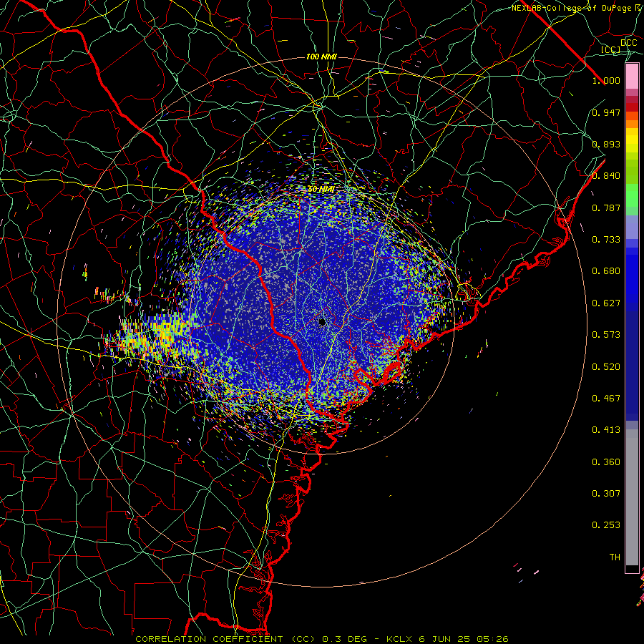Image resolution: width=644 pixels, height=644 pixels.
Task: Click the 0.893 scale value
Action: 606,144
